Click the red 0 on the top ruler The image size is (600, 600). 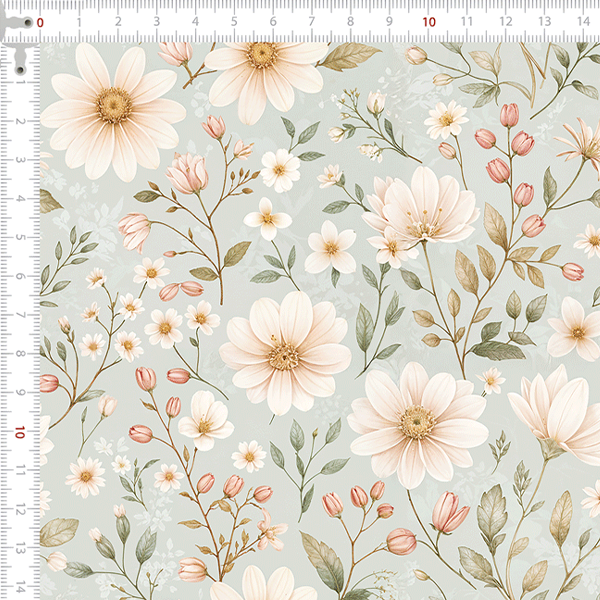40,21
